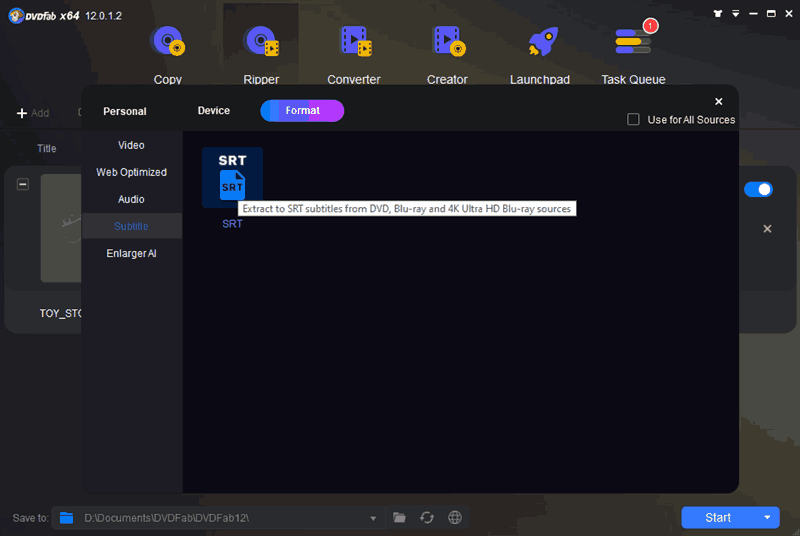This screenshot has width=800, height=536.
Task: Click the TOY_ST title name
Action: [60, 313]
